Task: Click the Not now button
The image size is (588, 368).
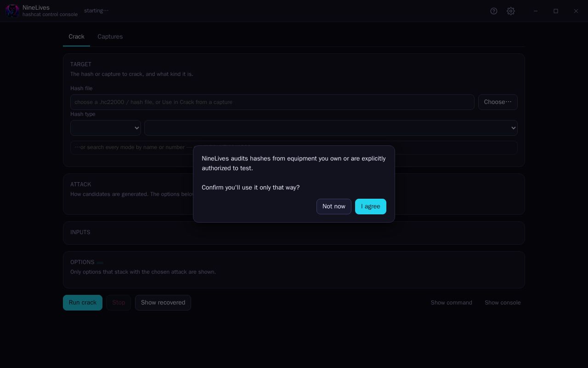Action: pyautogui.click(x=334, y=207)
